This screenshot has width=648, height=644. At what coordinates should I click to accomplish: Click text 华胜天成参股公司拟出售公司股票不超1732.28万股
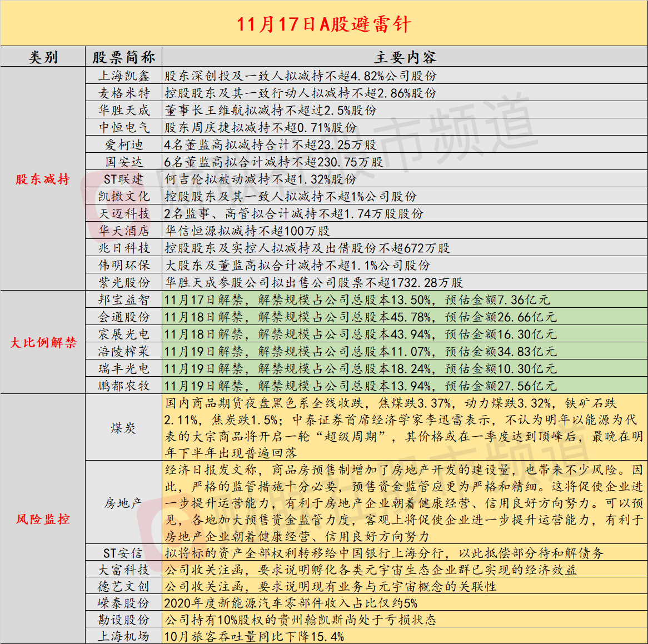[x=313, y=282]
